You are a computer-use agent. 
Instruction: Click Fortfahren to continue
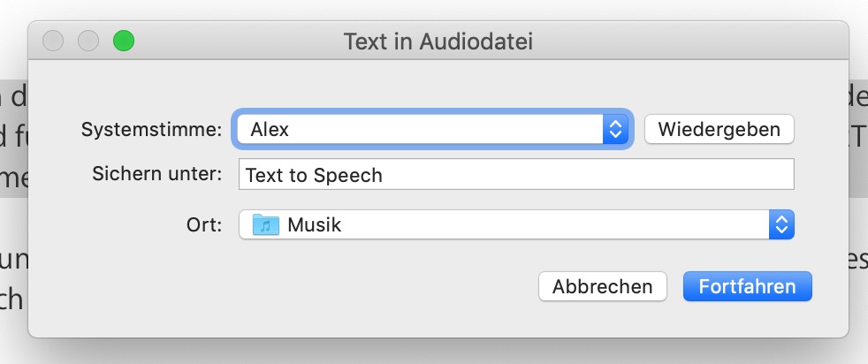tap(747, 286)
